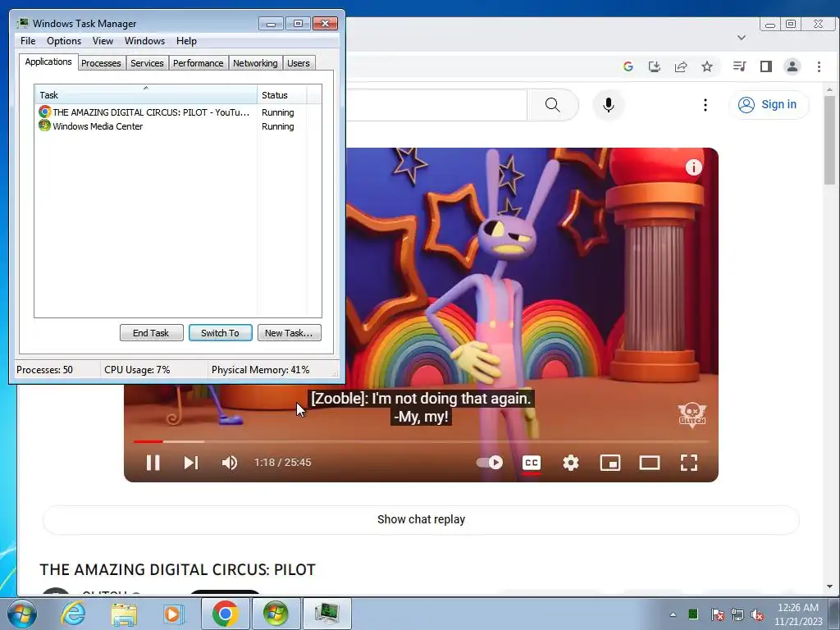Open the video info card icon
Screen dimensions: 840x630
[x=694, y=167]
